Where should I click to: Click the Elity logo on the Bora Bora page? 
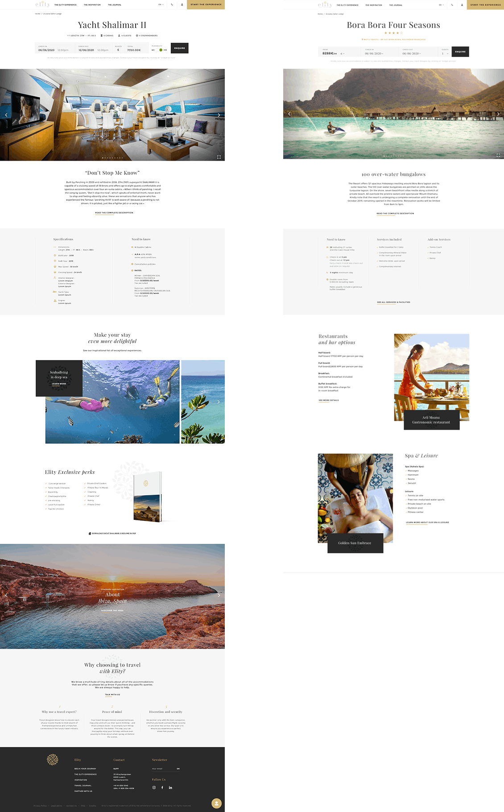(x=325, y=4)
